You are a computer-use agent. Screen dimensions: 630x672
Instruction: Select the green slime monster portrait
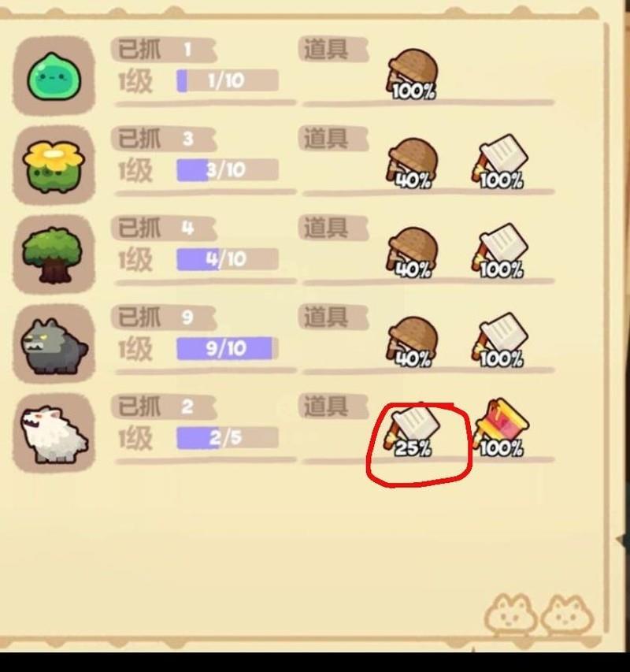point(54,76)
